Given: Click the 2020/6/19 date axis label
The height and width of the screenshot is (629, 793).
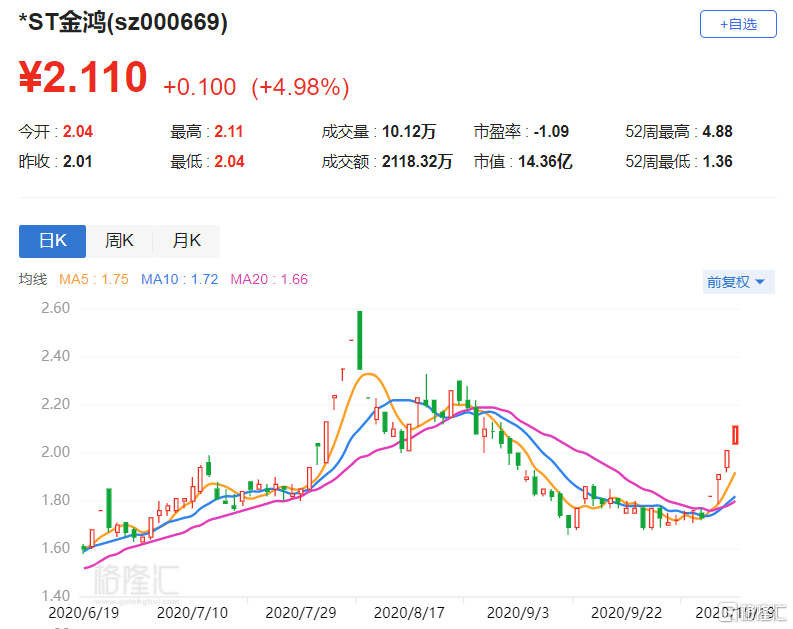Looking at the screenshot, I should (x=83, y=610).
